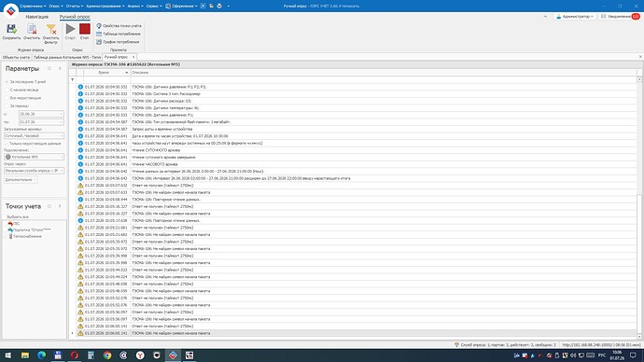Open Свойства точки учёта
644x362 pixels.
click(x=119, y=25)
